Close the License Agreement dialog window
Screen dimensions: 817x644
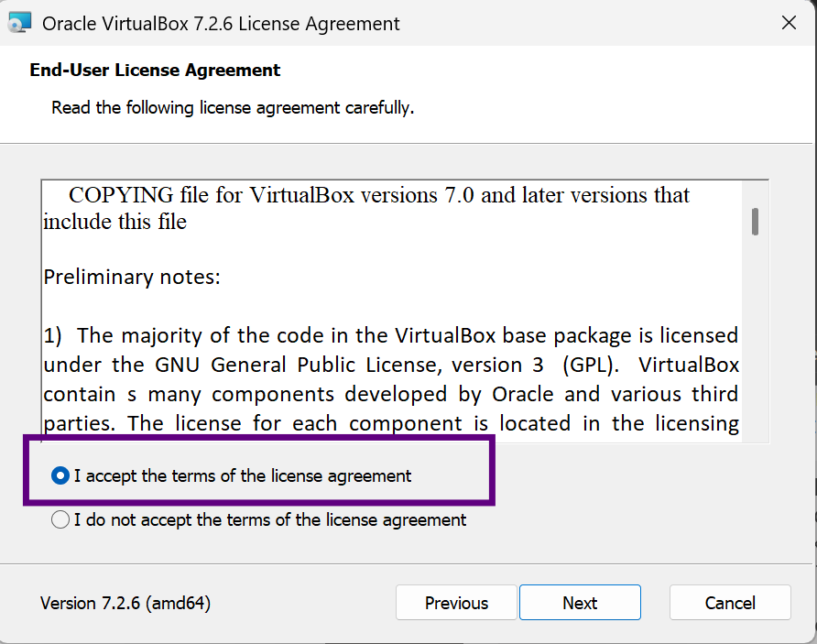coord(789,23)
